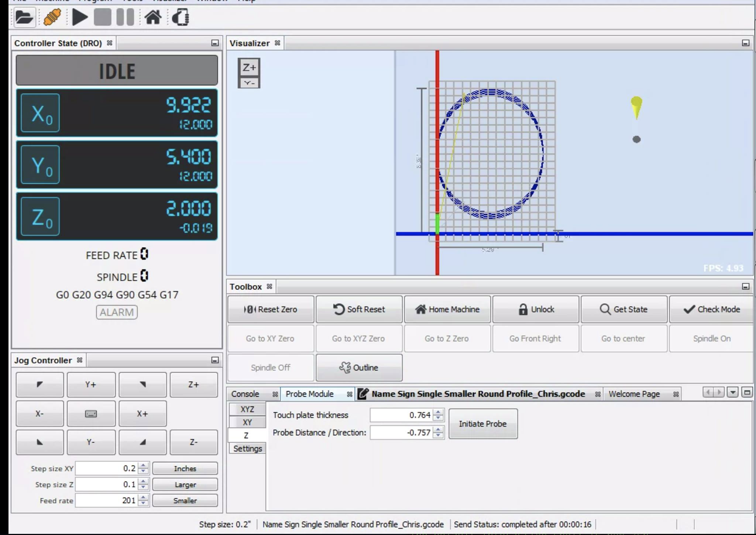
Task: Close the Controller State (DRO) panel
Action: pos(110,43)
